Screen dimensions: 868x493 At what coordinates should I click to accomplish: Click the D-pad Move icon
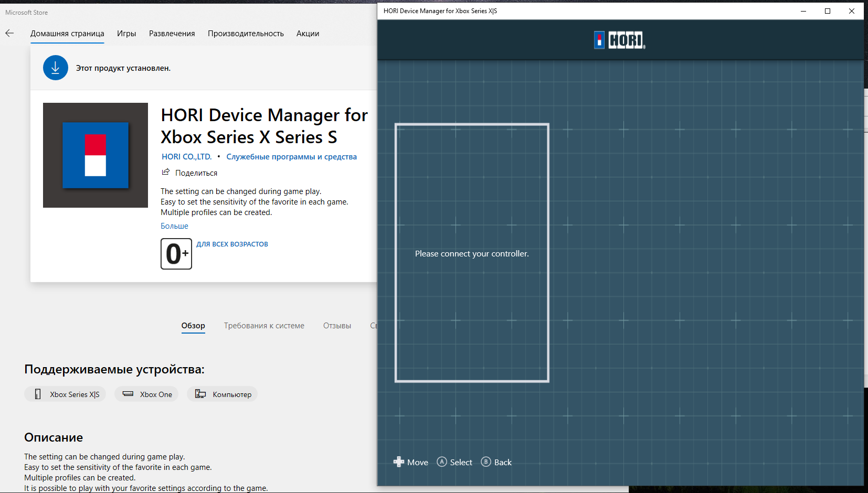click(x=399, y=462)
